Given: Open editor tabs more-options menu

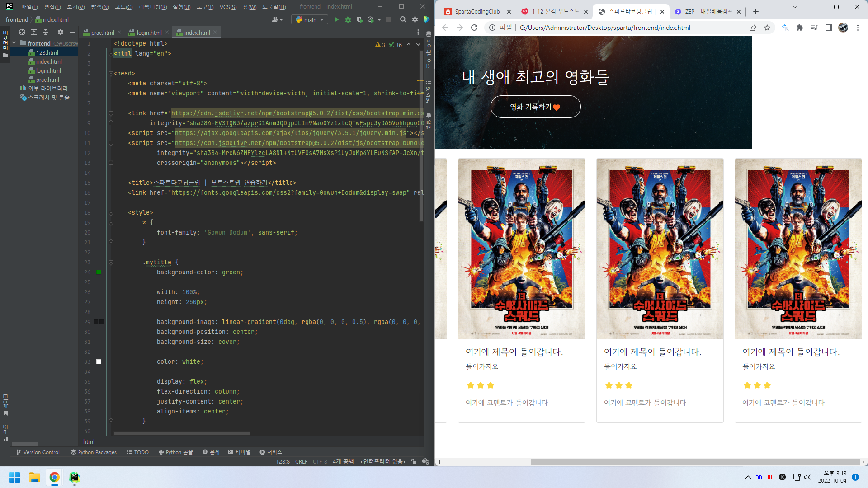Looking at the screenshot, I should pyautogui.click(x=418, y=33).
